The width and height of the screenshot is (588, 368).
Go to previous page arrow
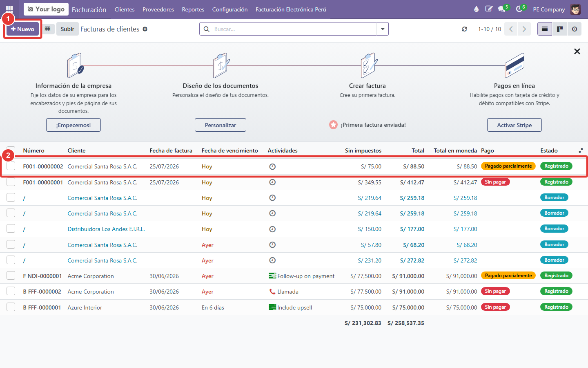(x=511, y=29)
